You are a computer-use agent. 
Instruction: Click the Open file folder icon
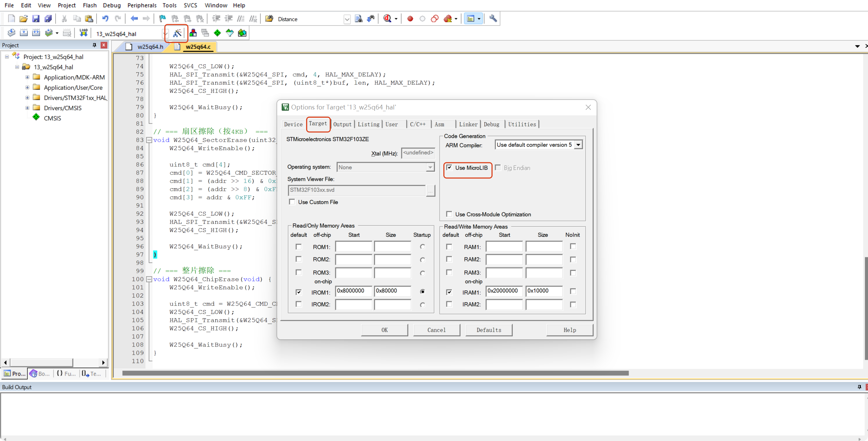click(23, 19)
